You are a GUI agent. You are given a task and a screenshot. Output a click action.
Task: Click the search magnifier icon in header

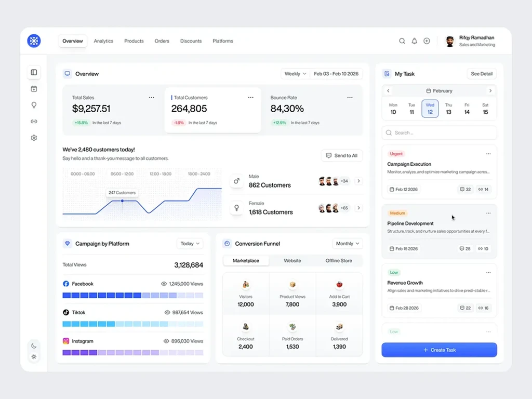pyautogui.click(x=402, y=41)
